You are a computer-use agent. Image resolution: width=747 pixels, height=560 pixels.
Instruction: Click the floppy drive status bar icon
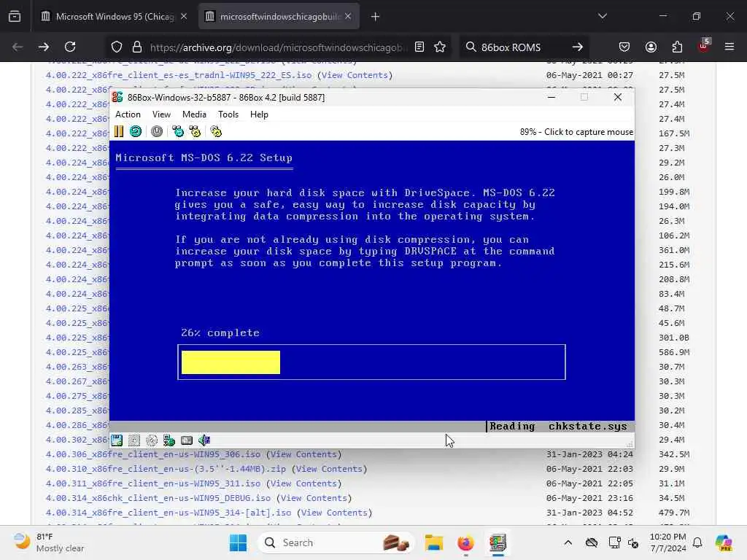coord(117,440)
